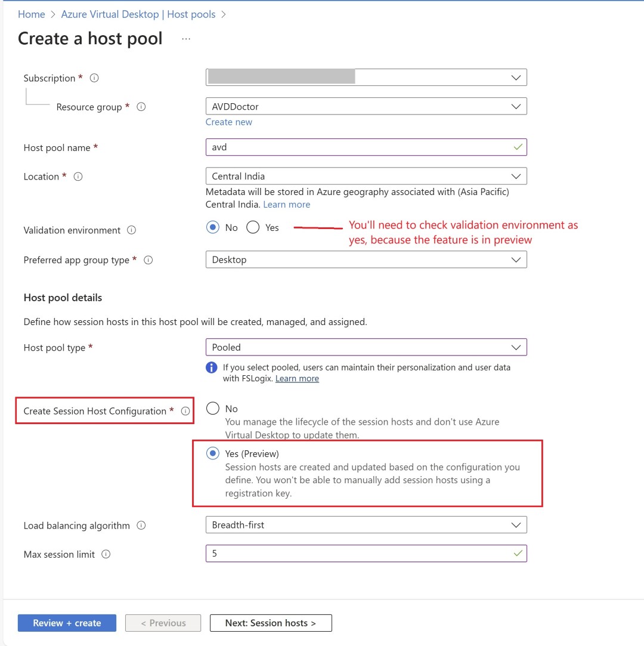The height and width of the screenshot is (646, 644).
Task: Open Learn more link under Location
Action: click(287, 205)
